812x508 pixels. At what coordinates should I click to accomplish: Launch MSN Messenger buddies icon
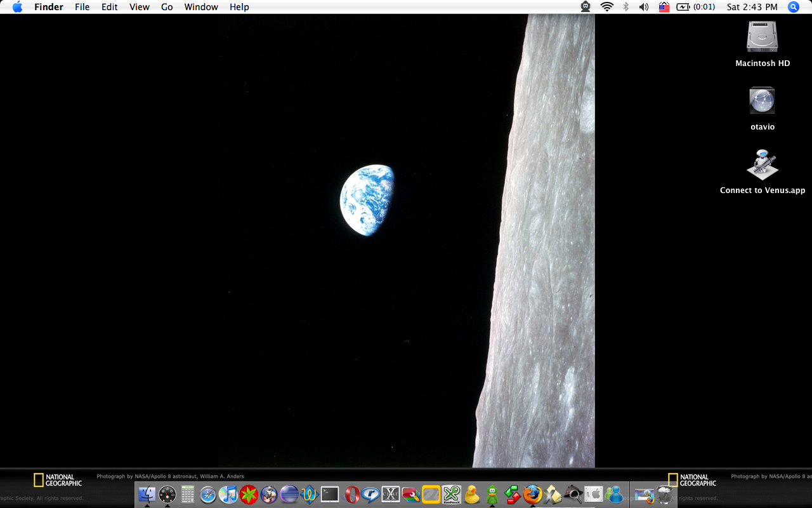(x=614, y=494)
